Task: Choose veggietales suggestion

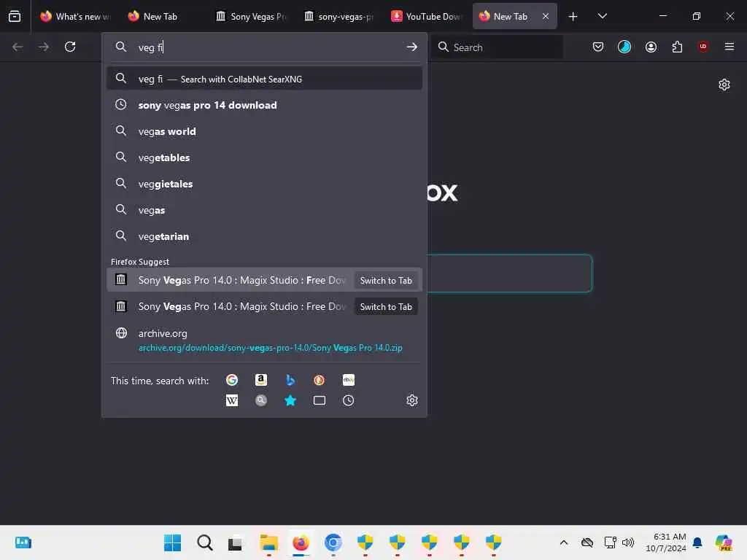Action: pyautogui.click(x=264, y=184)
